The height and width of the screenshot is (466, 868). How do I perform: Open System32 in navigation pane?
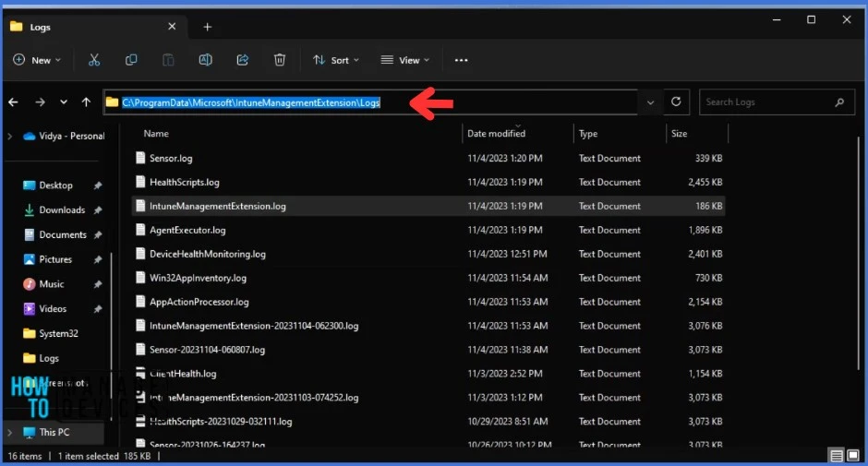(57, 333)
